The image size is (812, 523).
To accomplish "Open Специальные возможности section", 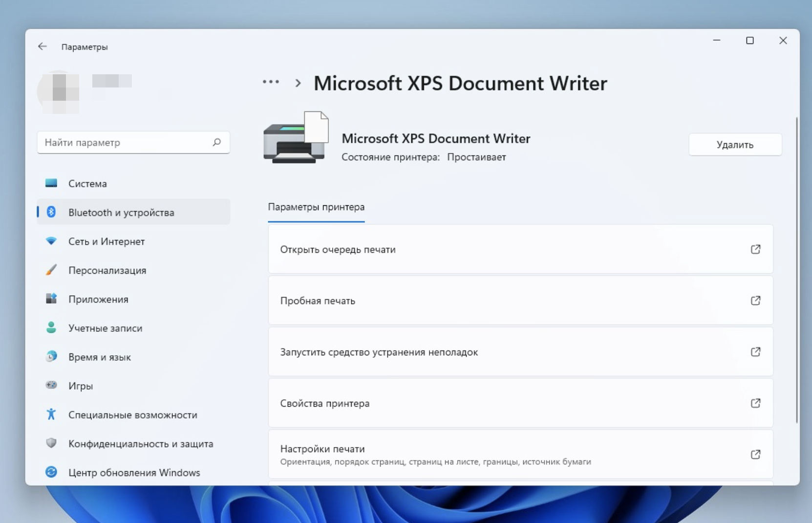I will (x=133, y=414).
